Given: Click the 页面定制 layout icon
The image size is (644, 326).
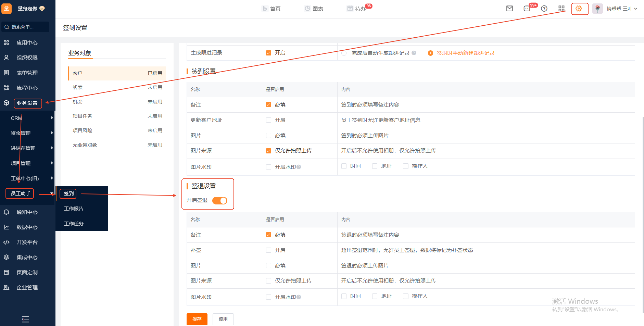Looking at the screenshot, I should 6,273.
